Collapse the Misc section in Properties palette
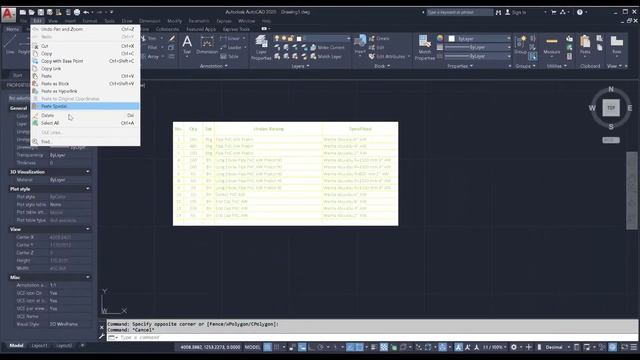 (88, 277)
